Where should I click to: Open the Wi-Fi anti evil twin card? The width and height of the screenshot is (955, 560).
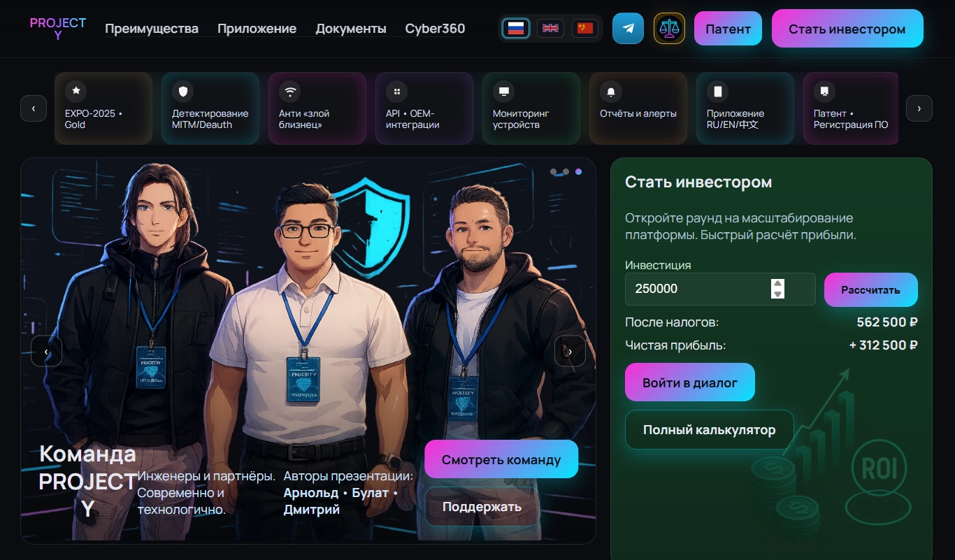pos(317,108)
